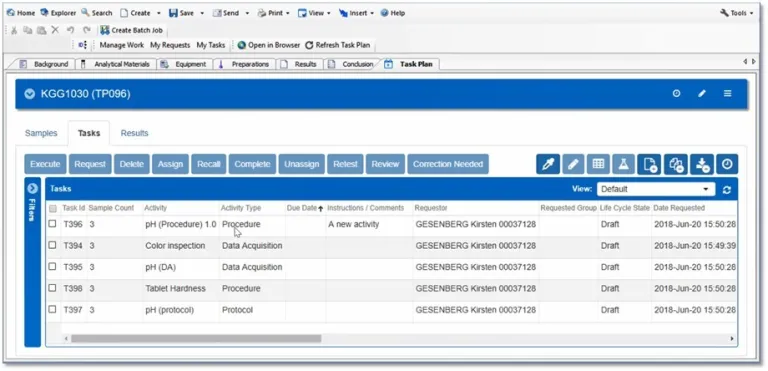Image resolution: width=768 pixels, height=371 pixels.
Task: Check the box for task T396
Action: (x=52, y=224)
